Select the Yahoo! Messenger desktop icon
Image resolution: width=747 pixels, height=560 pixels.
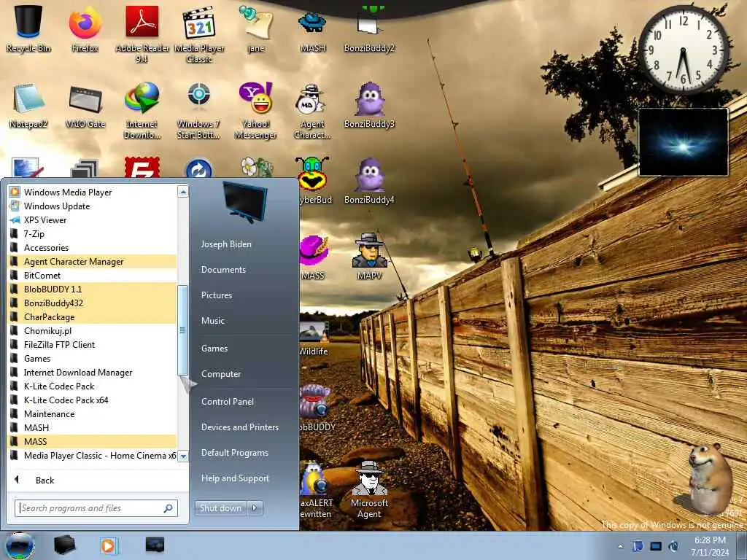[256, 111]
